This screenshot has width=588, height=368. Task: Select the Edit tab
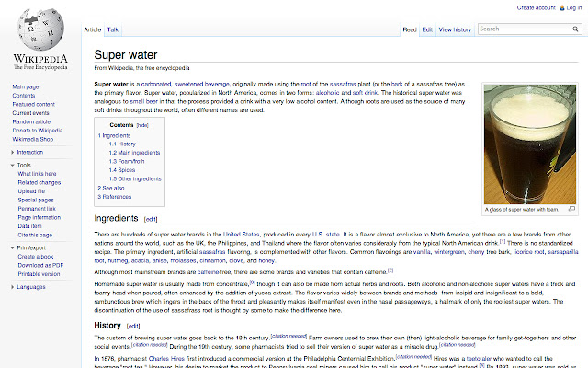(x=427, y=29)
